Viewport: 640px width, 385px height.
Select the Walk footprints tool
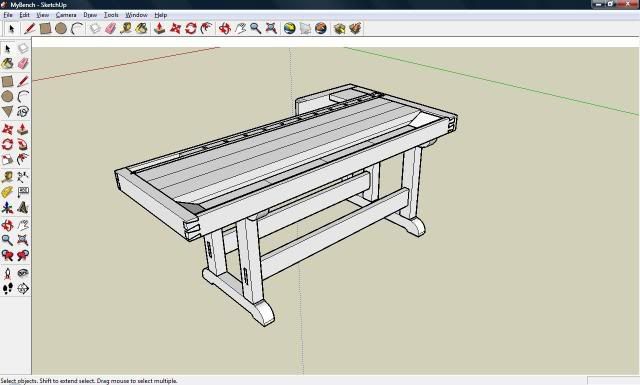coord(7,289)
